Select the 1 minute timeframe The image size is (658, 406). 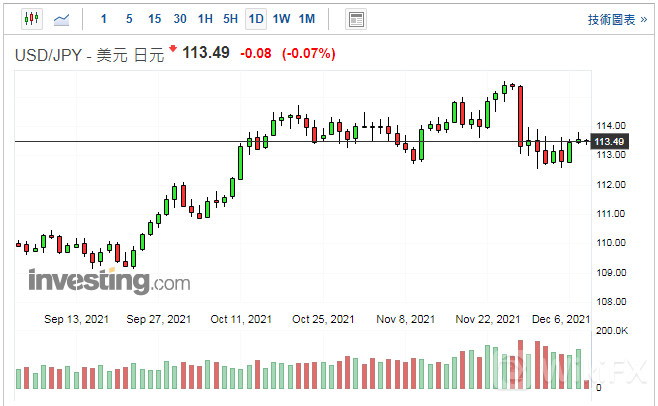point(103,19)
